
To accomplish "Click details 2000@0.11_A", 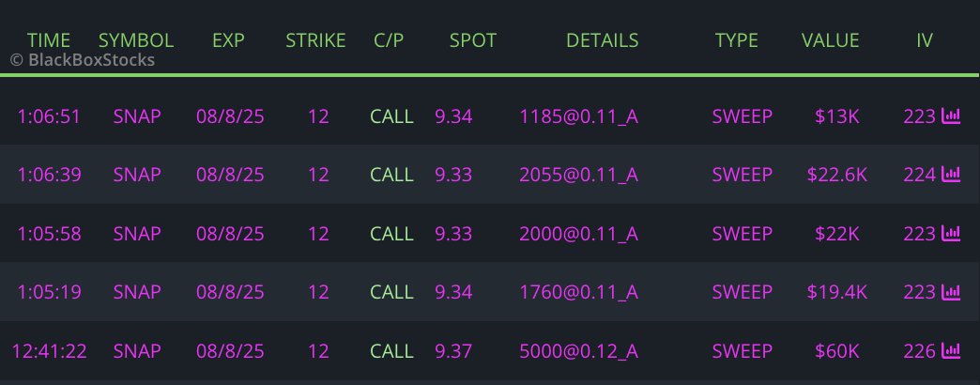I will (579, 233).
